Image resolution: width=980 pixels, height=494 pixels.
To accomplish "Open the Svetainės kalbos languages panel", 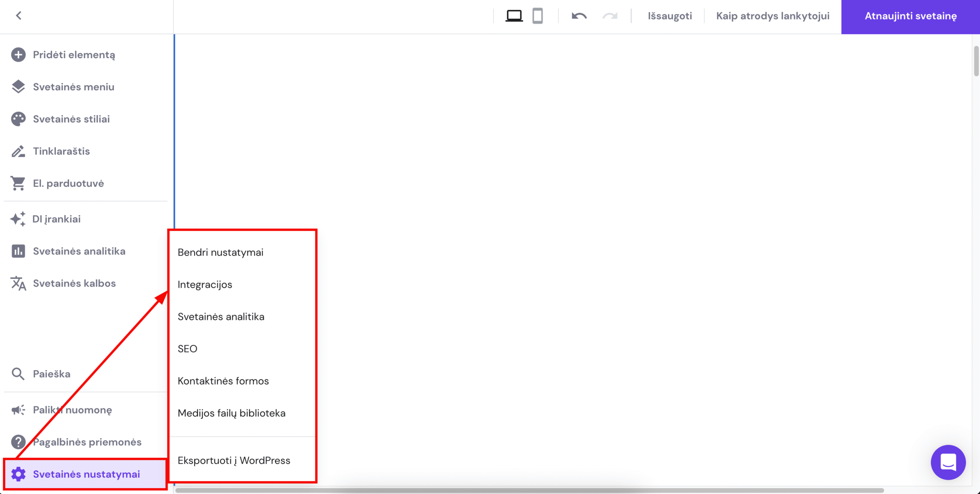I will coord(74,283).
